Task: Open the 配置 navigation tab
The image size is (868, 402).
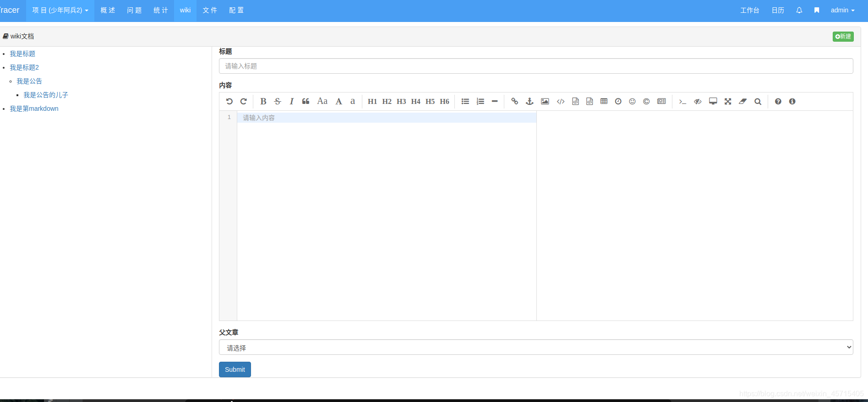Action: (236, 11)
